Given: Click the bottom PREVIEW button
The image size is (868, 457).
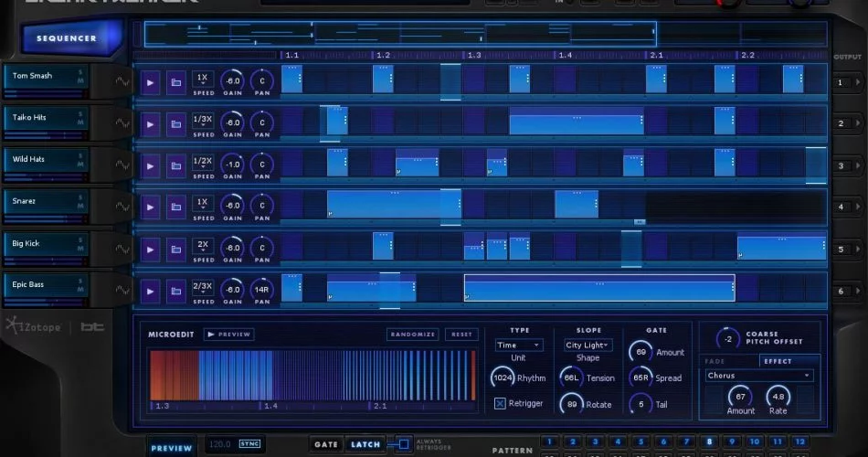Looking at the screenshot, I should pos(172,448).
